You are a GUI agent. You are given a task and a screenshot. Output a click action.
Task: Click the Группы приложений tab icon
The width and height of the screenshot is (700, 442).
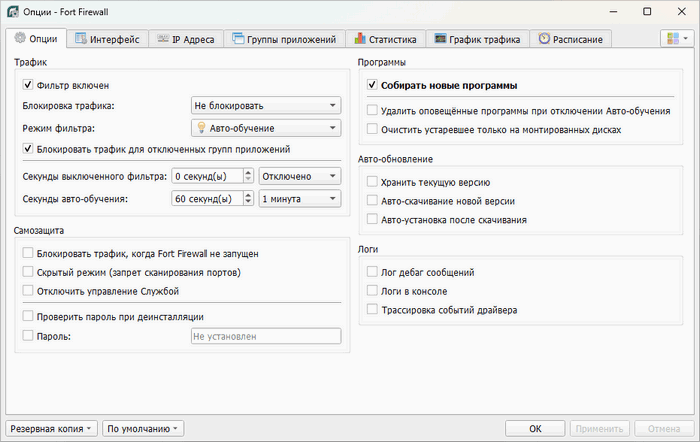point(239,39)
